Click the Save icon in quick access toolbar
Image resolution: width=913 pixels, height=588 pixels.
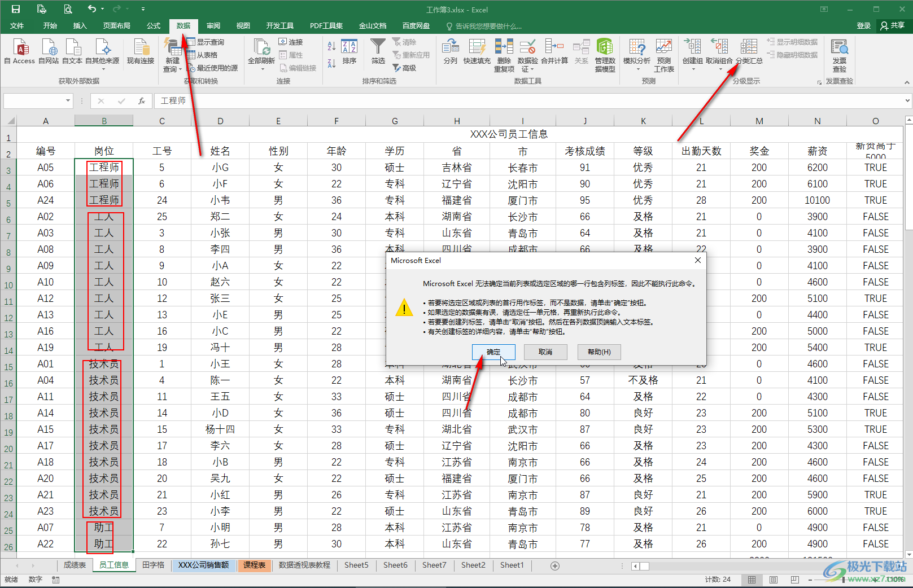[16, 9]
